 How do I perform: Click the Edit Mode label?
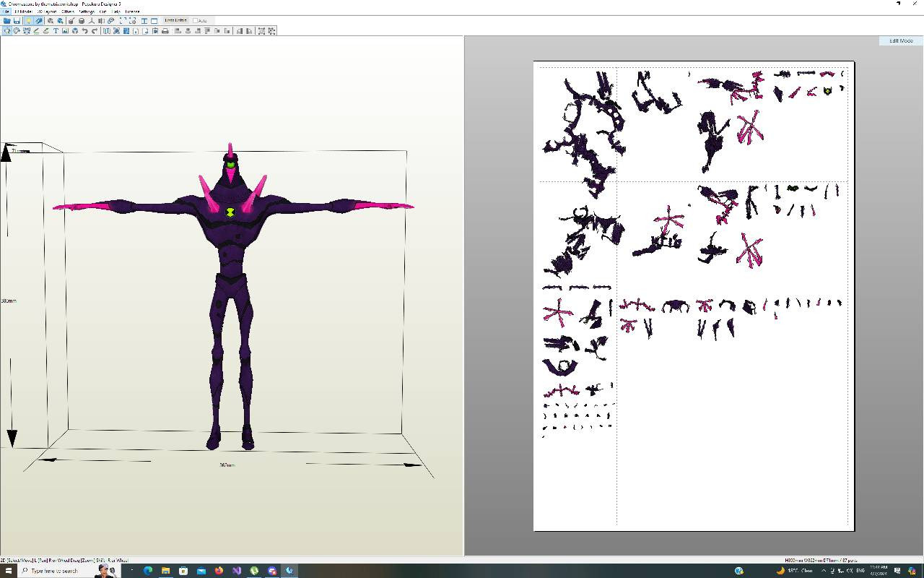[x=901, y=41]
